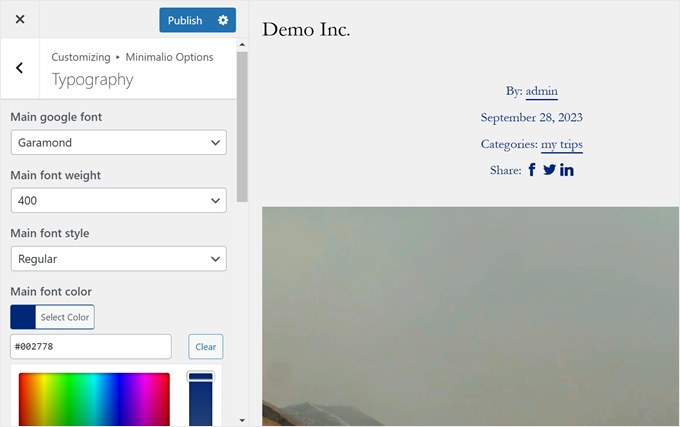Open the admin author link
Viewport: 680px width, 427px height.
click(542, 91)
